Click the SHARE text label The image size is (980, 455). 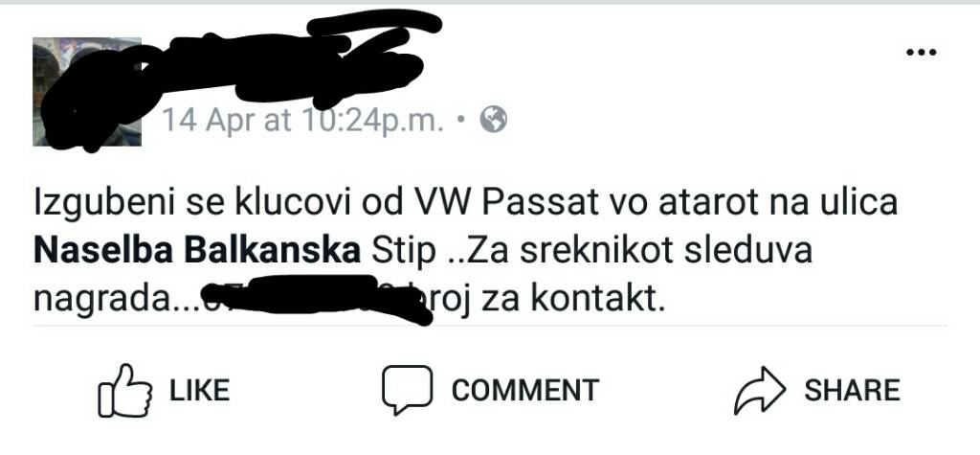tap(853, 390)
